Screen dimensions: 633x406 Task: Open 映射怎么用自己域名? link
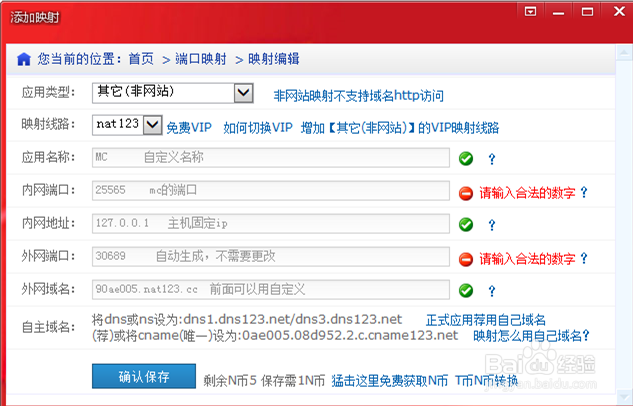[x=531, y=336]
